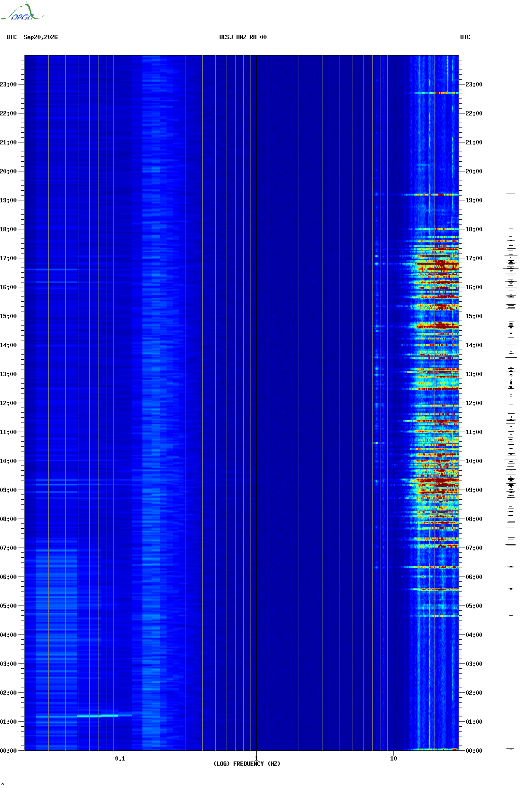This screenshot has height=789, width=532.
Task: Click the 0.1 frequency axis label
Action: (x=120, y=759)
